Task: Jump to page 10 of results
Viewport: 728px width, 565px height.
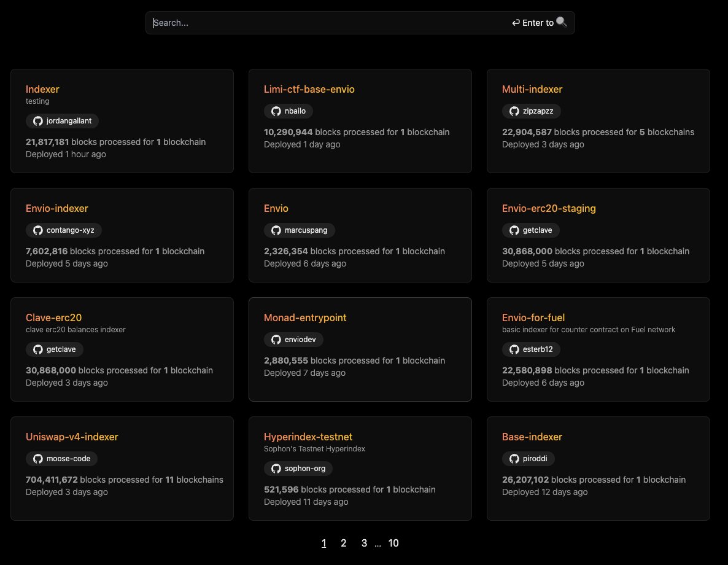Action: coord(393,543)
